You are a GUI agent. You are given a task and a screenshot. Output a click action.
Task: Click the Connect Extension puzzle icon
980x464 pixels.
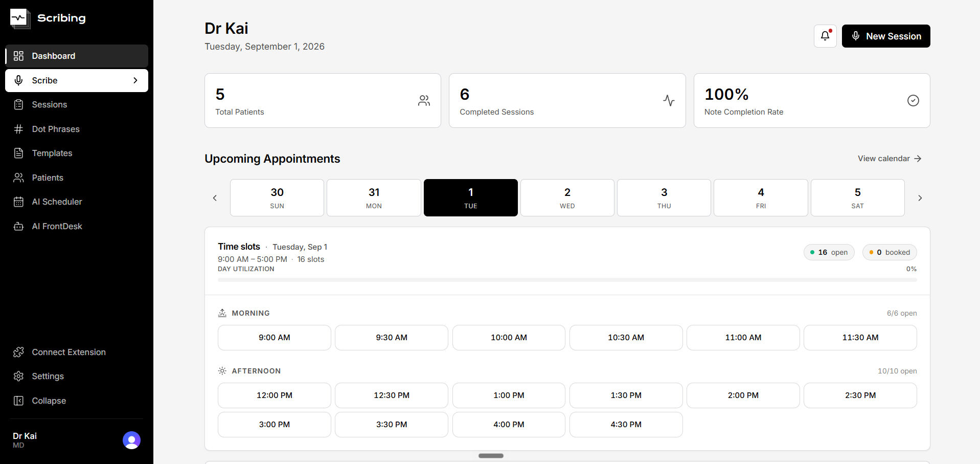click(18, 352)
